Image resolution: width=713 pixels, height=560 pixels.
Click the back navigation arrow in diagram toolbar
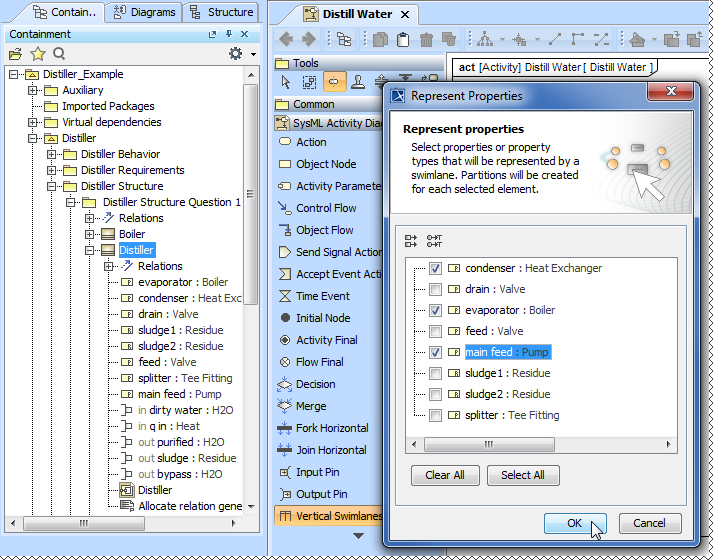click(286, 40)
